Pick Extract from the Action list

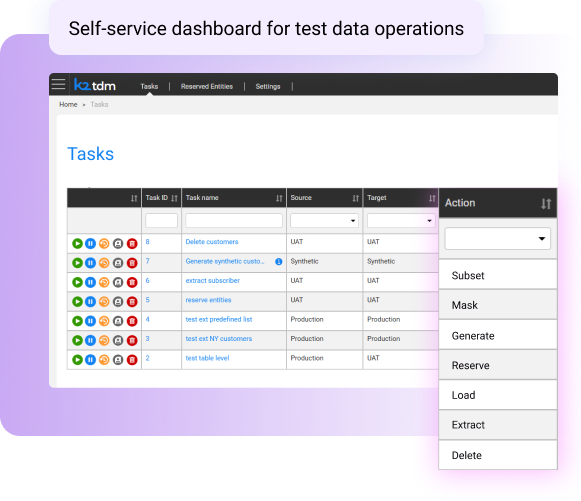(498, 425)
